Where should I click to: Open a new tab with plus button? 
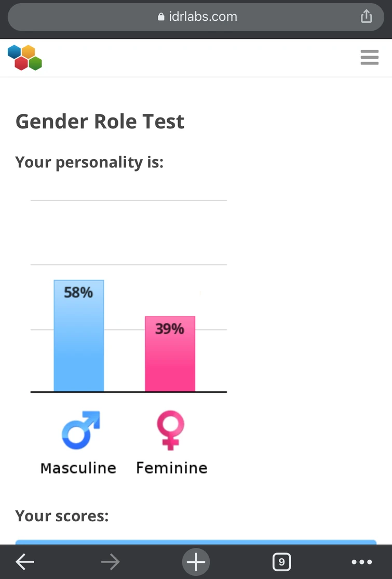[196, 561]
